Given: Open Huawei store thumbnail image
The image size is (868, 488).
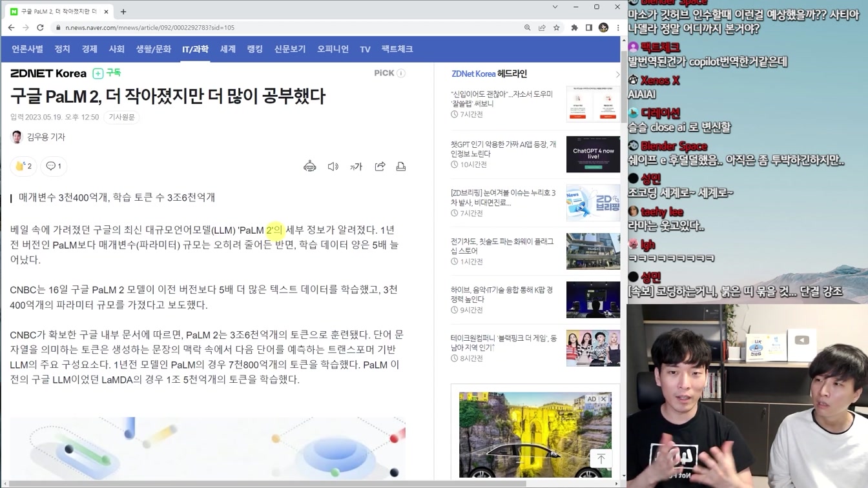Looking at the screenshot, I should (x=593, y=251).
